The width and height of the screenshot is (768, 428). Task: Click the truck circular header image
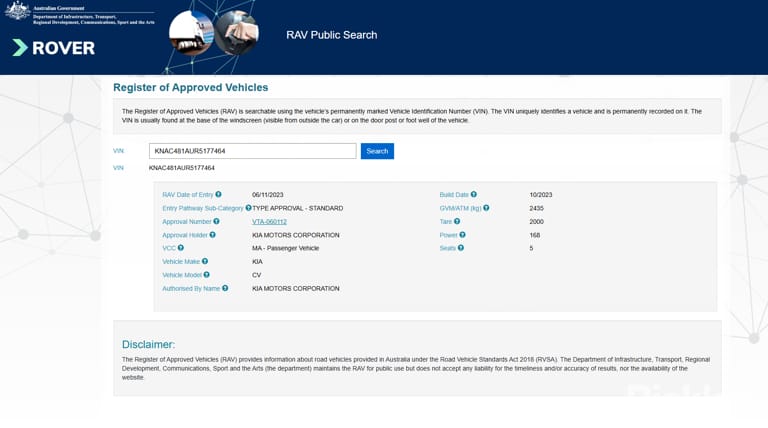pyautogui.click(x=192, y=32)
